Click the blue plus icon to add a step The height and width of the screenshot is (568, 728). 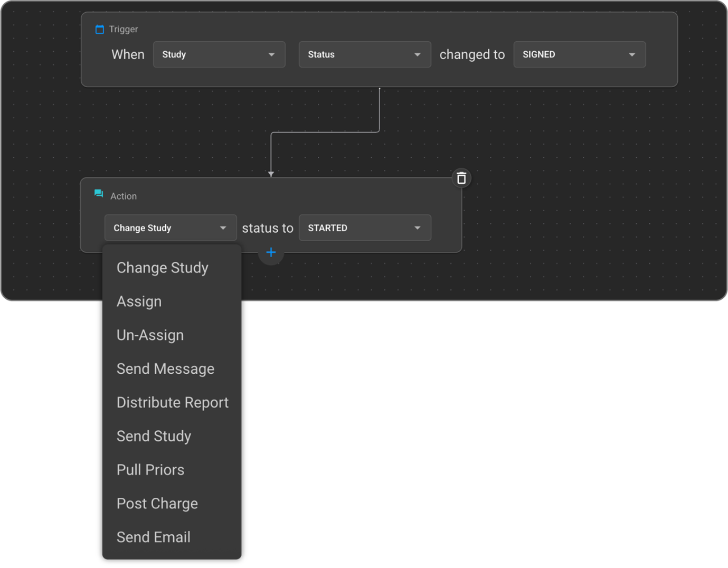[x=271, y=253]
